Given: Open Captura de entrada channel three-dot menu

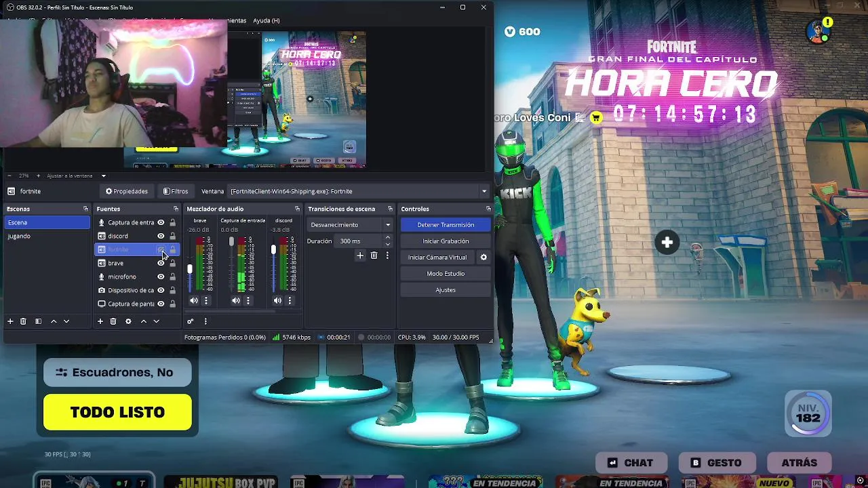Looking at the screenshot, I should [x=248, y=300].
